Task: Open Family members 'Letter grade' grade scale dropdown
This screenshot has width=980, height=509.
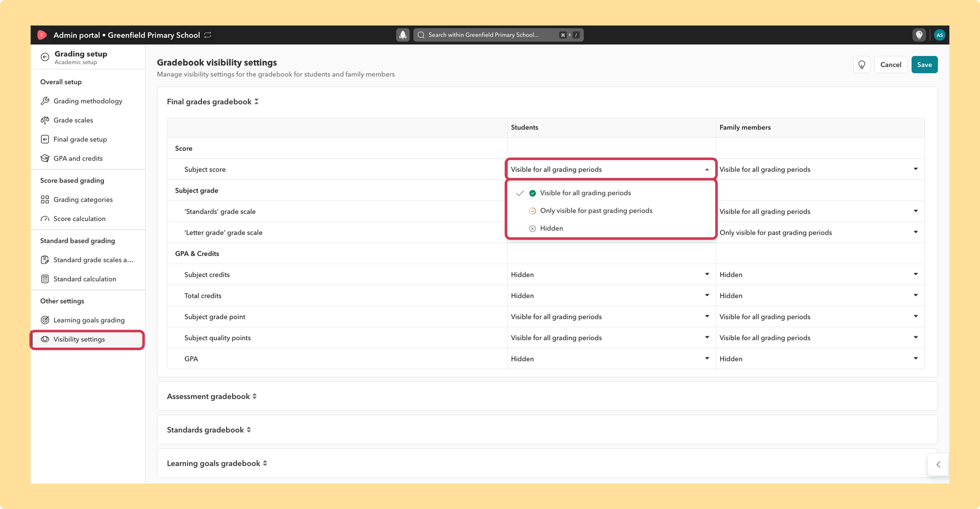Action: [x=820, y=232]
